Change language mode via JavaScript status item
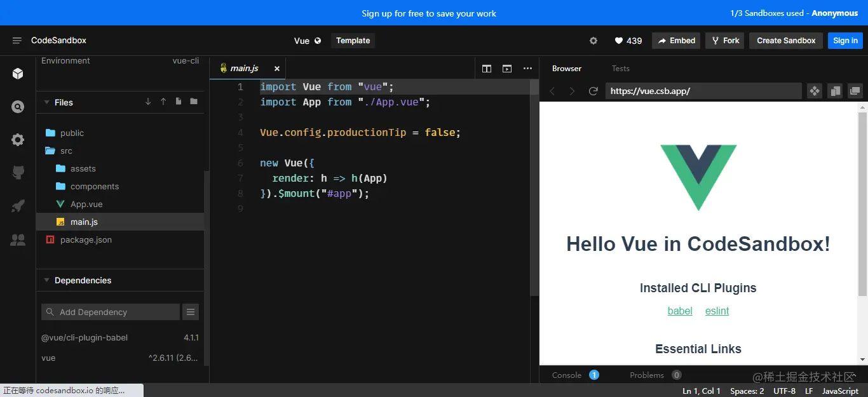 pyautogui.click(x=841, y=391)
